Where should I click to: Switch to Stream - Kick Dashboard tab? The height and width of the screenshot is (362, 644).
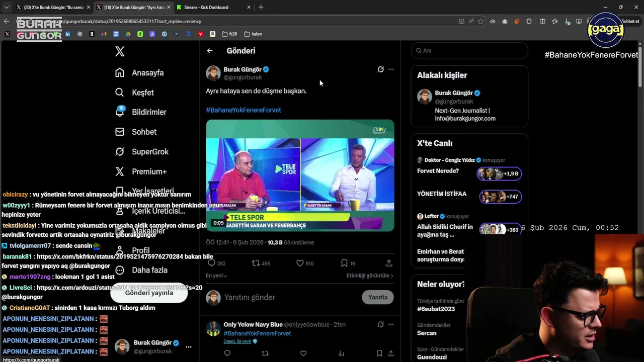coord(213,7)
